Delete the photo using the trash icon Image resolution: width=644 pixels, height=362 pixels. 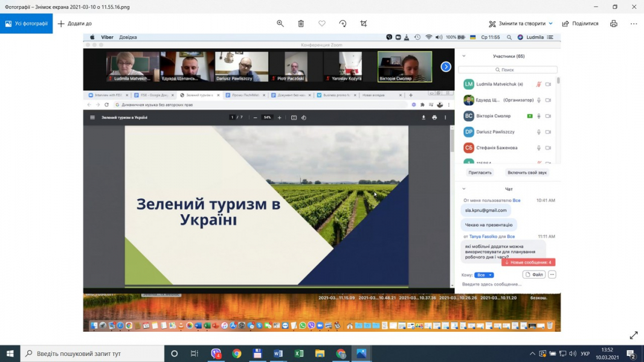pos(301,24)
